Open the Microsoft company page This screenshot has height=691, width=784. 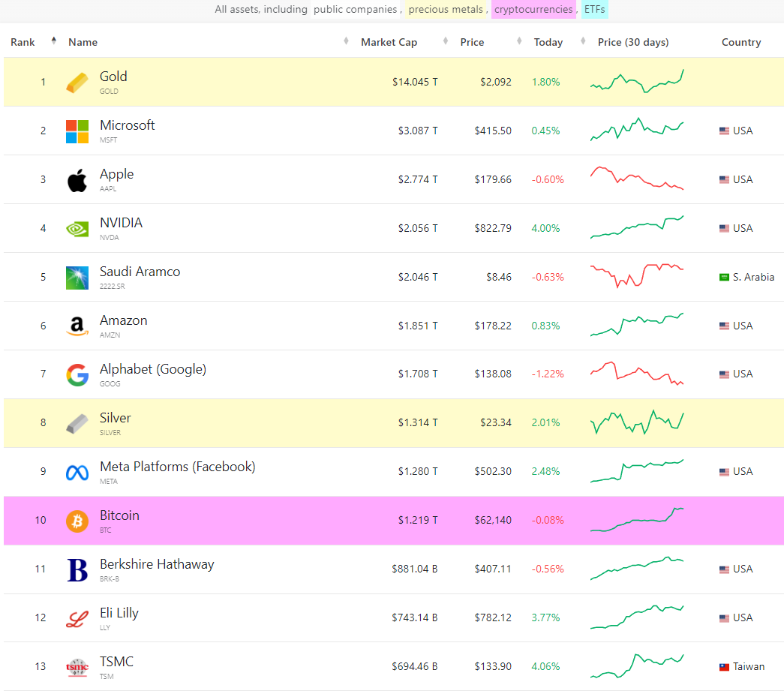coord(127,125)
